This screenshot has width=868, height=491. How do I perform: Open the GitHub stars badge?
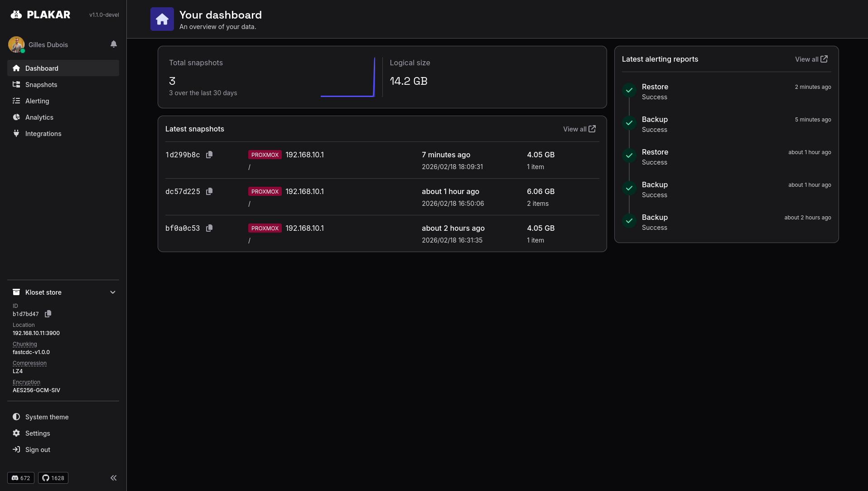53,478
